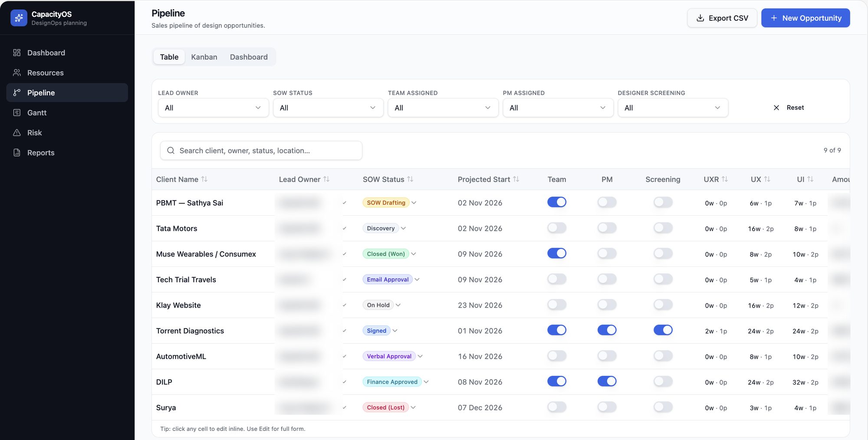
Task: Open the Team Assigned filter dropdown
Action: click(443, 108)
